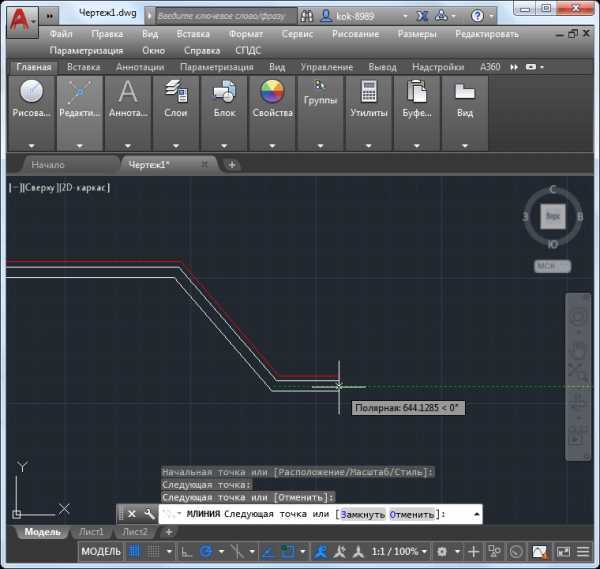Click the binoculars search icon
Image resolution: width=600 pixels, height=569 pixels.
pyautogui.click(x=307, y=16)
